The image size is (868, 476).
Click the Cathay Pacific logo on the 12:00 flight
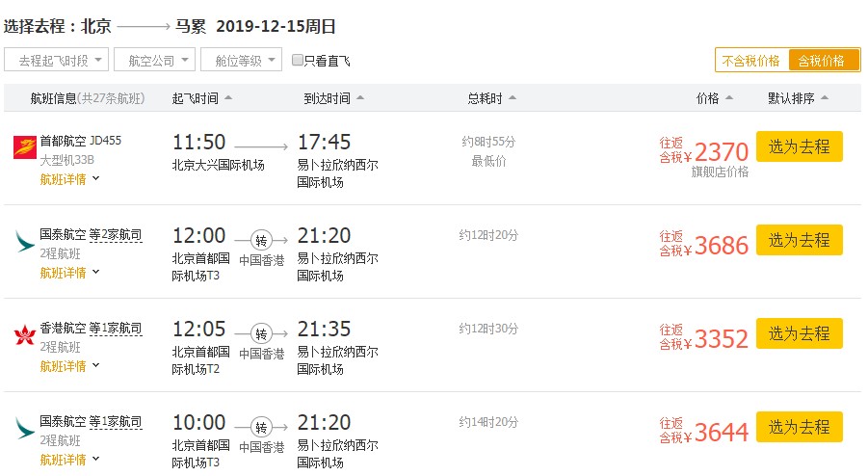click(x=24, y=239)
